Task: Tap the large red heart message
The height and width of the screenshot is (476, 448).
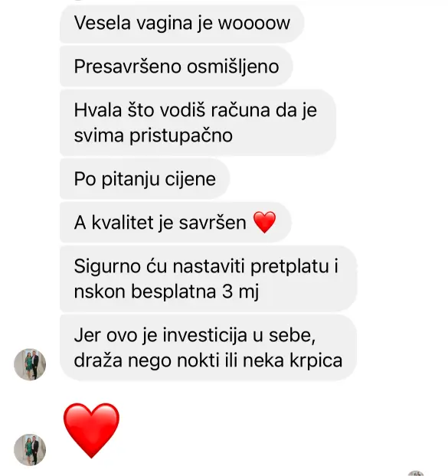Action: pos(91,430)
